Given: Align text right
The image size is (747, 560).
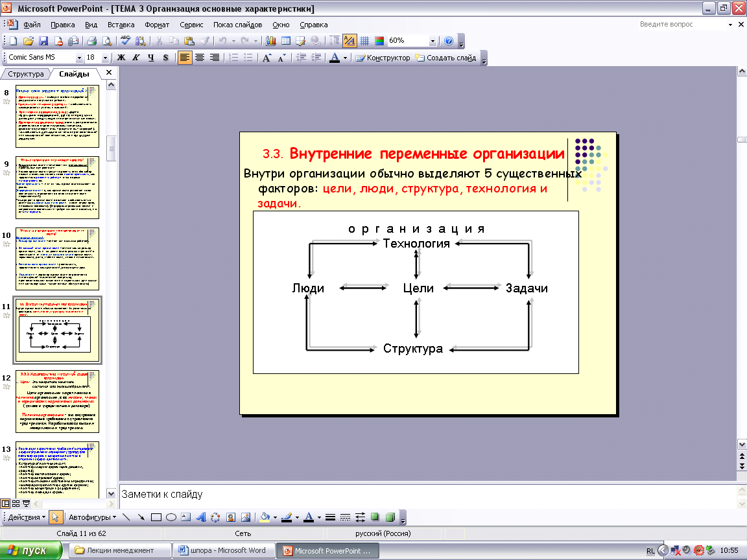Looking at the screenshot, I should tap(215, 58).
